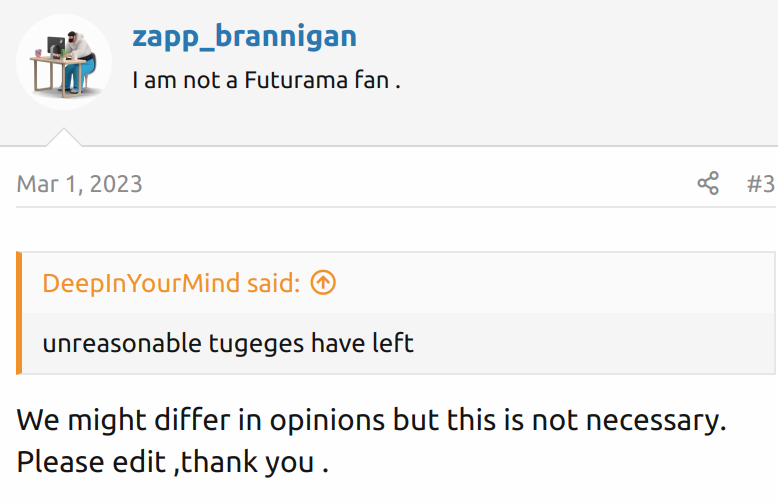
Task: Click the orange left border of the quote
Action: pyautogui.click(x=19, y=313)
